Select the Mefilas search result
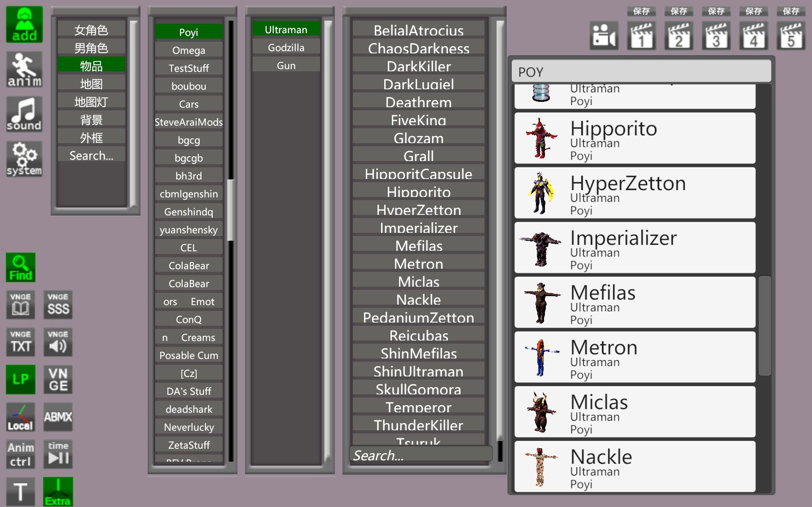This screenshot has width=812, height=507. (635, 302)
